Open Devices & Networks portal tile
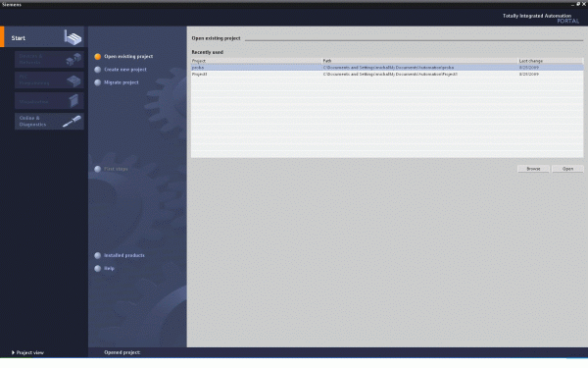588x368 pixels. (x=49, y=59)
